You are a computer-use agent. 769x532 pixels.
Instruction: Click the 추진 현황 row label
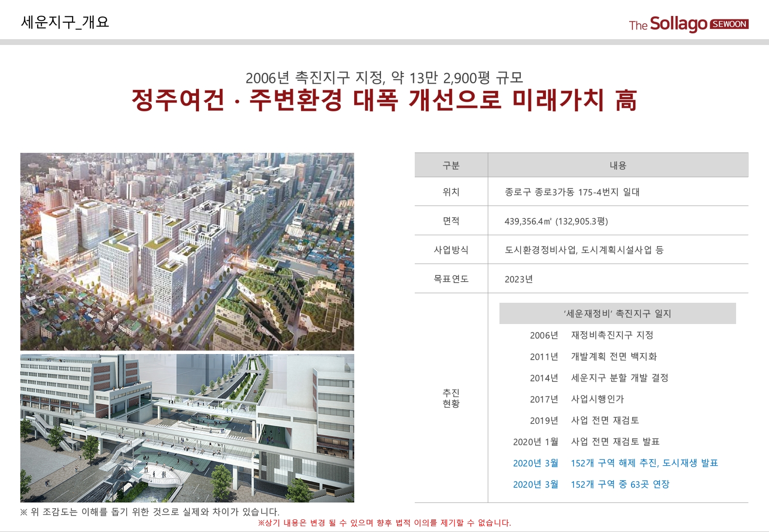point(451,398)
